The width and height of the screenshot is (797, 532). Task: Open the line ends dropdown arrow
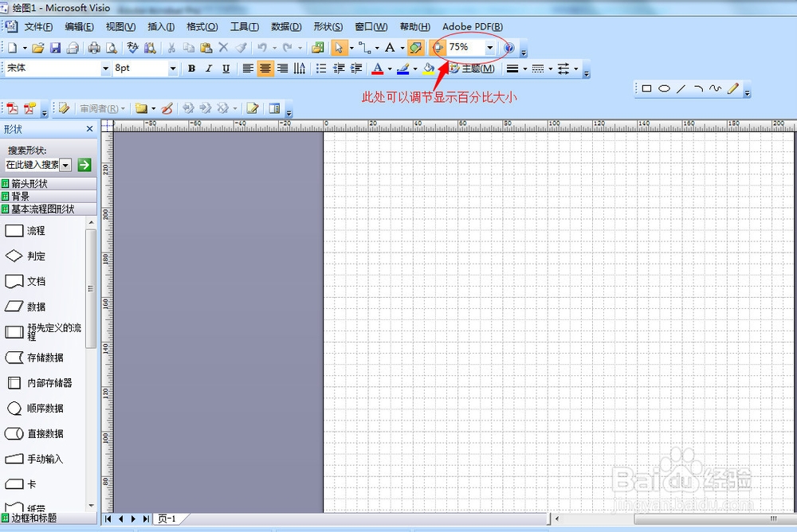pos(576,68)
